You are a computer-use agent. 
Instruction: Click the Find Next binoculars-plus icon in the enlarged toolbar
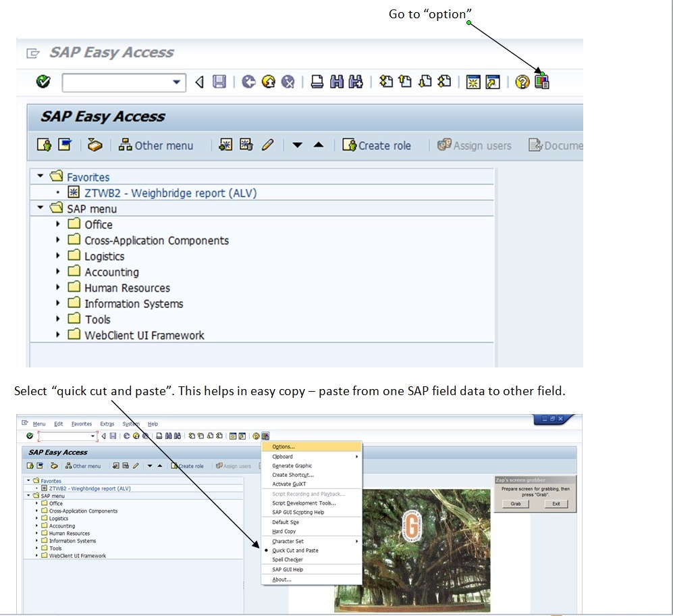click(x=356, y=82)
